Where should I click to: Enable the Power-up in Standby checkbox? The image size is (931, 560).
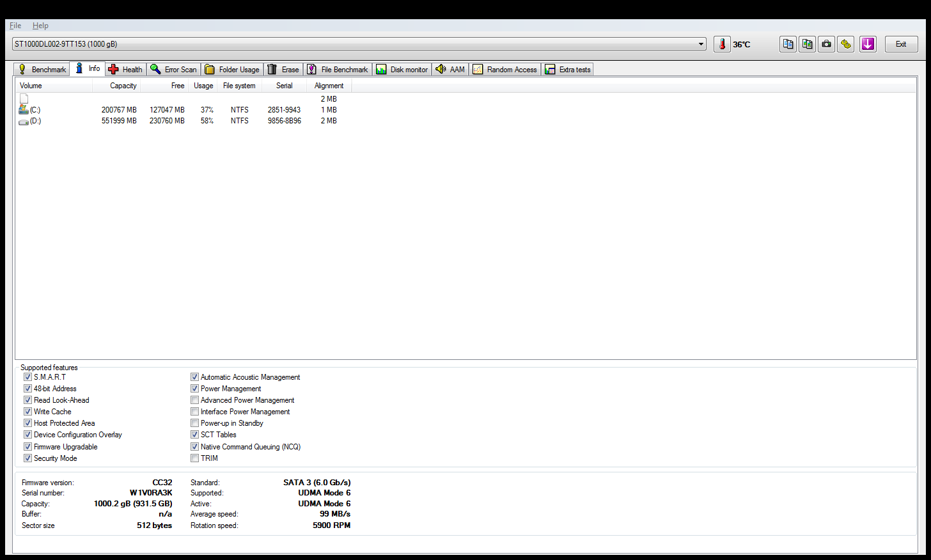coord(194,423)
